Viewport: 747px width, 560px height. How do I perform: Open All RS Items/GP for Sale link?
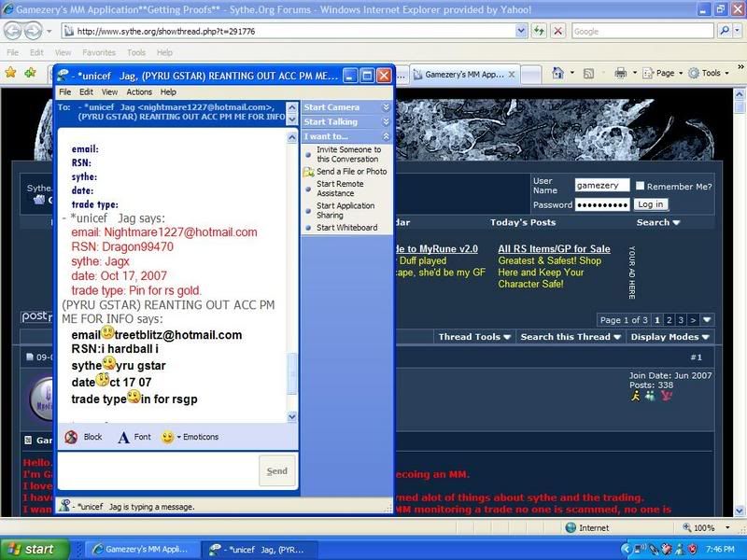click(554, 248)
